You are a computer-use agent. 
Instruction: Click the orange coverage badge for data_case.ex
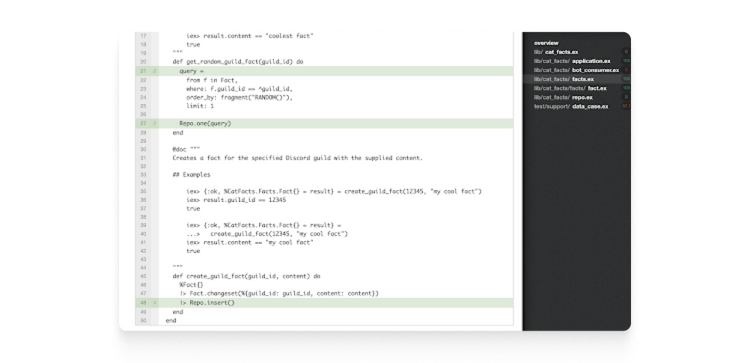tap(626, 107)
